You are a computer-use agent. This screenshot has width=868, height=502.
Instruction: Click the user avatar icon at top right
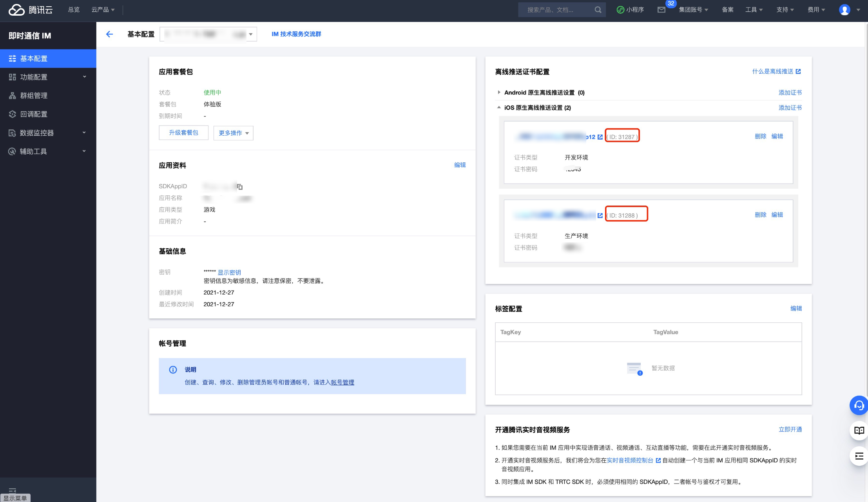point(844,10)
